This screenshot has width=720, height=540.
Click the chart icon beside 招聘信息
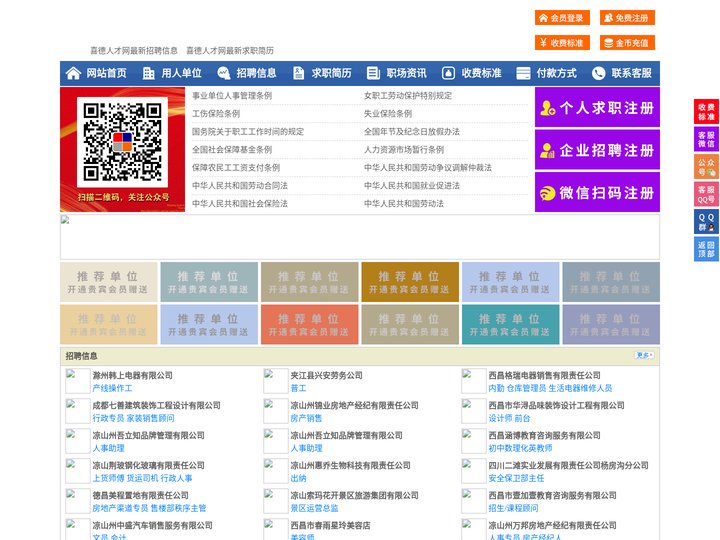(223, 73)
